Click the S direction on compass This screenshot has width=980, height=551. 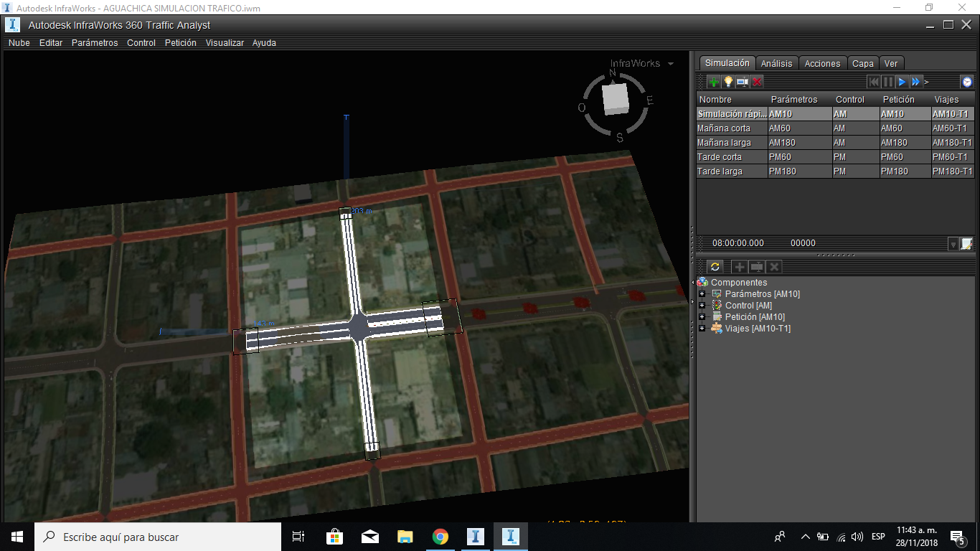coord(620,137)
